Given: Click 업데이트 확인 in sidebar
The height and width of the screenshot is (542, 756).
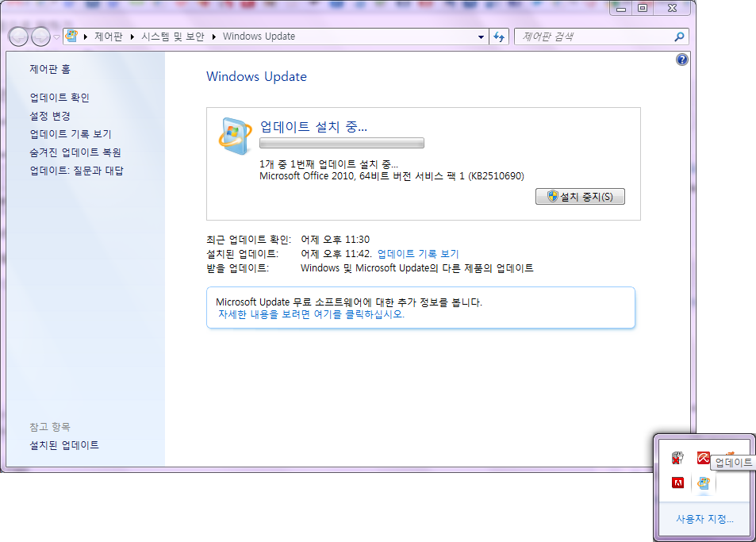Looking at the screenshot, I should pos(59,98).
